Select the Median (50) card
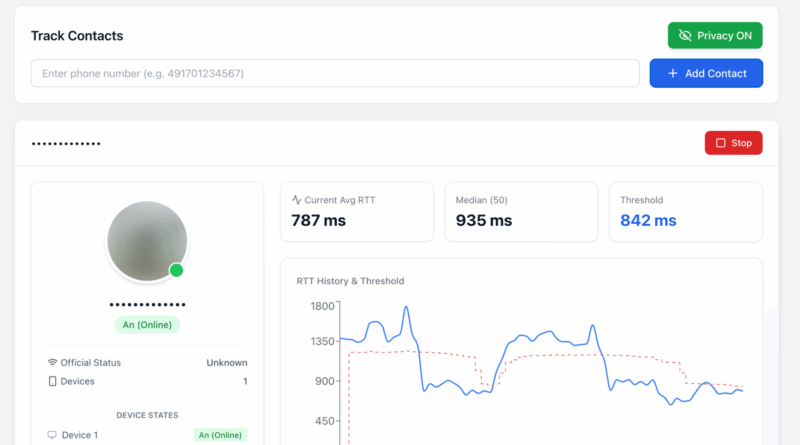This screenshot has height=445, width=800. pyautogui.click(x=521, y=211)
